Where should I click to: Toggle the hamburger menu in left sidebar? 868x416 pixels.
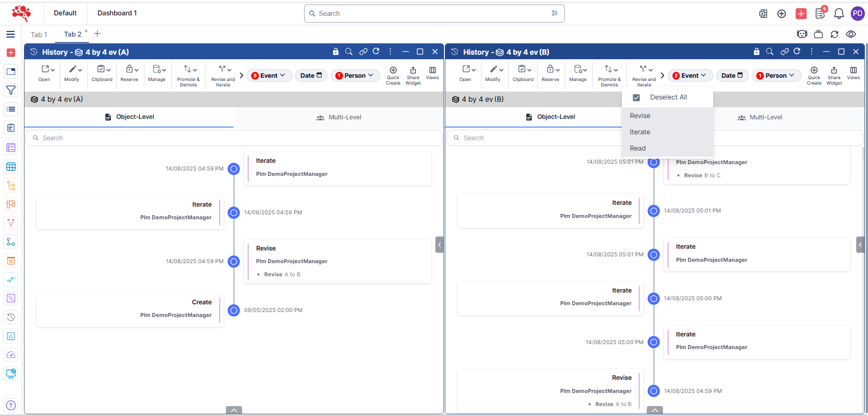pyautogui.click(x=11, y=34)
